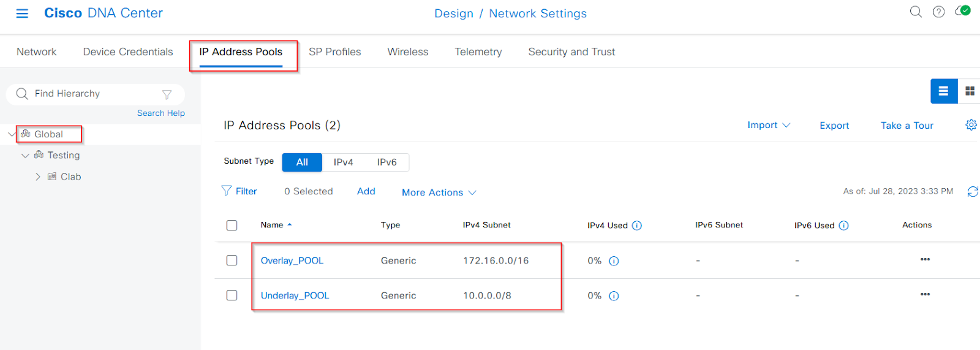Image resolution: width=980 pixels, height=350 pixels.
Task: Open the Wireless tab
Action: coord(408,52)
